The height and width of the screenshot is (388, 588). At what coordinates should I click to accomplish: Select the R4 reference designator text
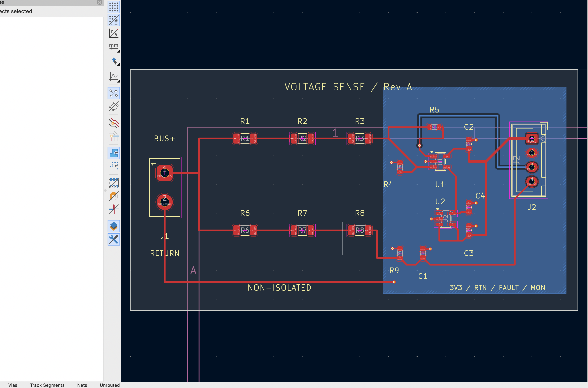(388, 184)
